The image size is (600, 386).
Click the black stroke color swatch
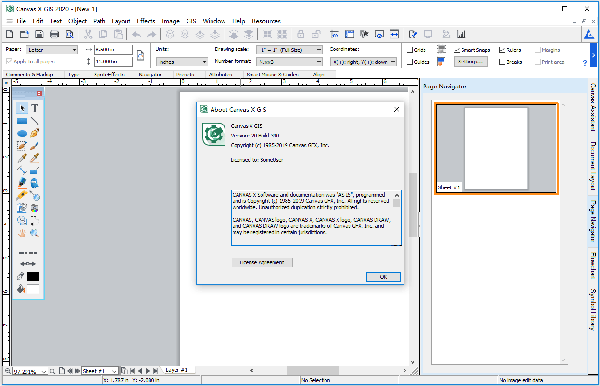coord(33,276)
